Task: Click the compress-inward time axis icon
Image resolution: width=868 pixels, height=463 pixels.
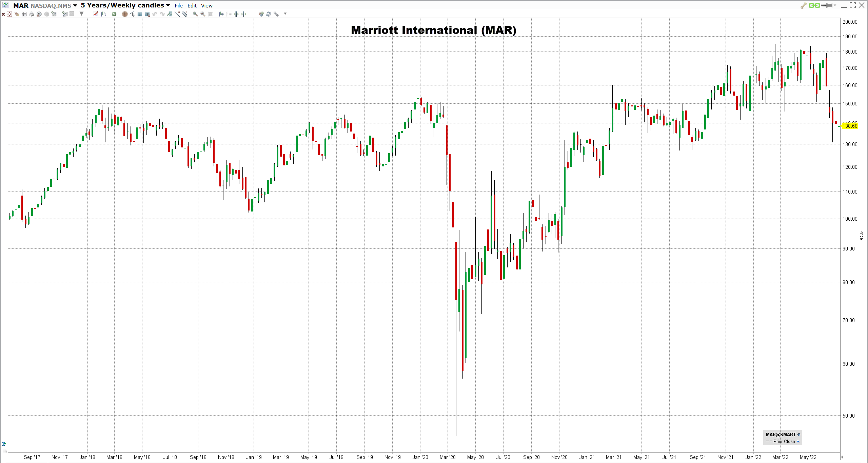Action: coord(243,14)
